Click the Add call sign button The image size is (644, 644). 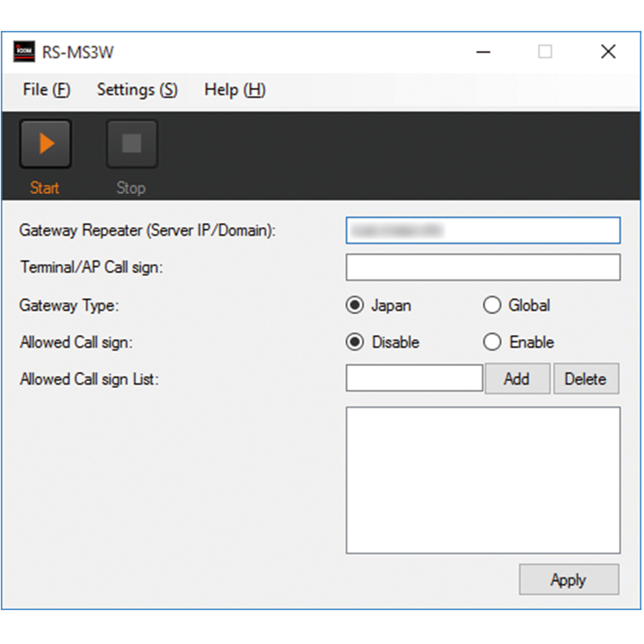517,379
